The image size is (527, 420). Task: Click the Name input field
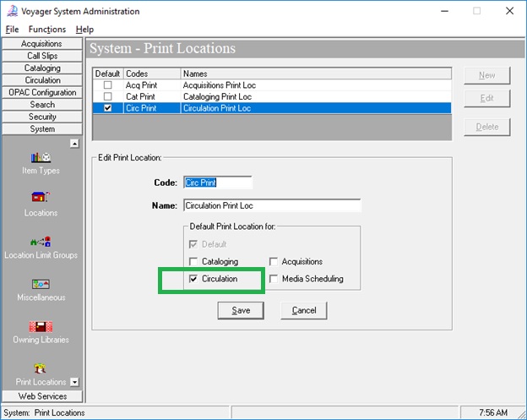coord(272,205)
